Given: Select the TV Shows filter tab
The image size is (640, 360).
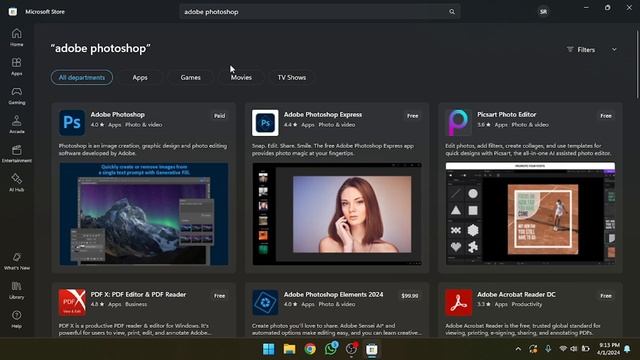Looking at the screenshot, I should (x=292, y=78).
